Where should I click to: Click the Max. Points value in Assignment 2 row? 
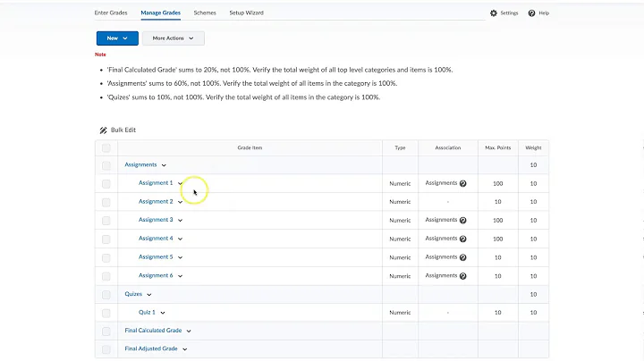498,202
